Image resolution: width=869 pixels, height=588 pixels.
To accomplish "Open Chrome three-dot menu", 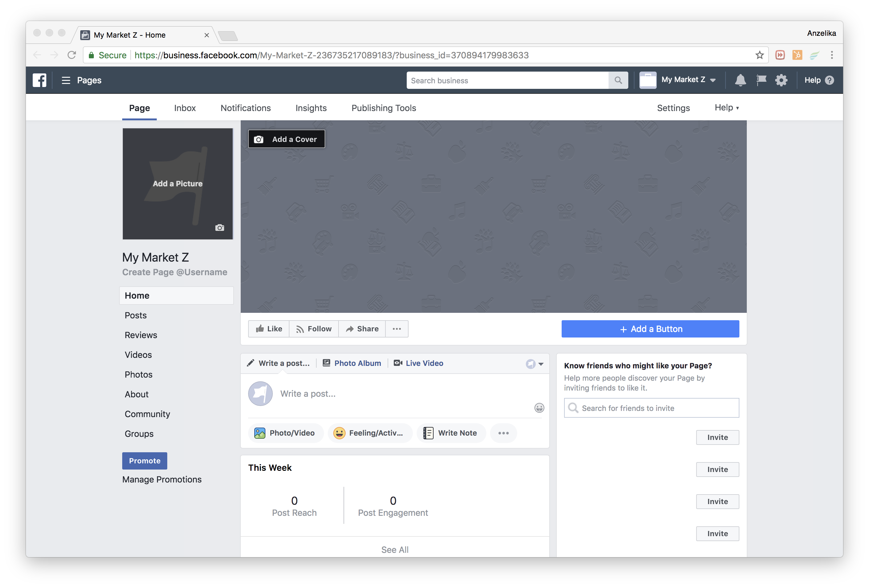I will 832,55.
